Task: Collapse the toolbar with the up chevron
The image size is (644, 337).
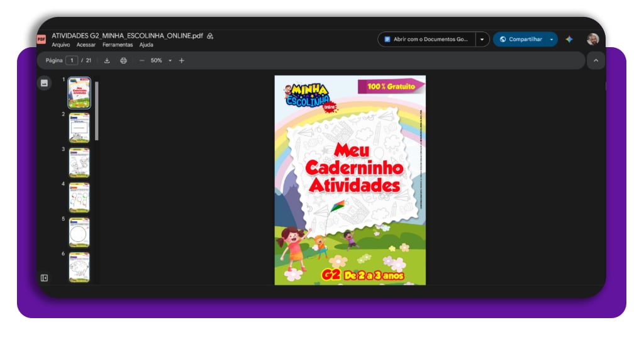Action: coord(596,60)
